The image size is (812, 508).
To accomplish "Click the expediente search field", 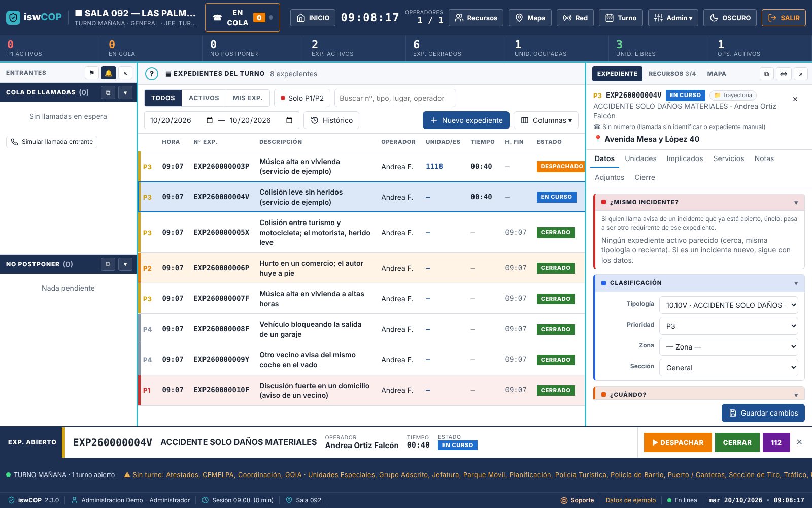I will point(395,98).
